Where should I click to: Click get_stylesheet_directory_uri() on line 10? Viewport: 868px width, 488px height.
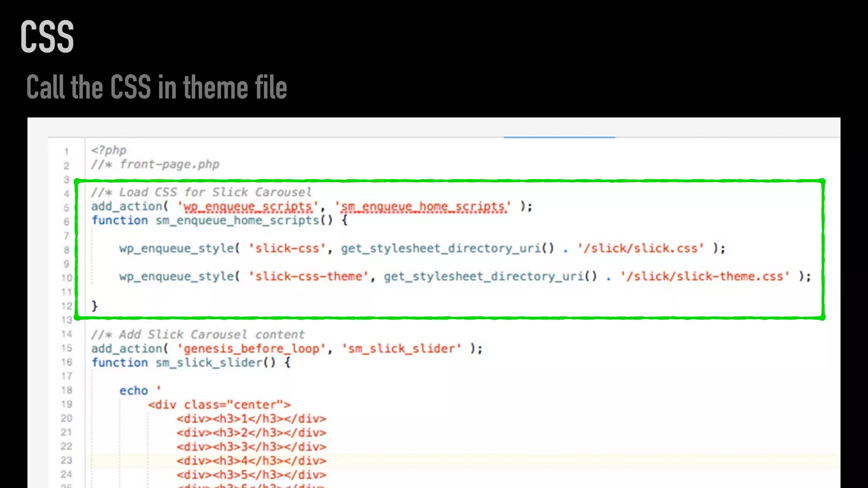[490, 276]
